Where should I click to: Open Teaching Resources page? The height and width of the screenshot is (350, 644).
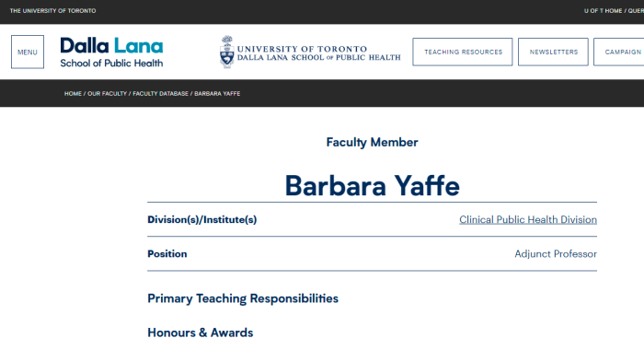[463, 52]
